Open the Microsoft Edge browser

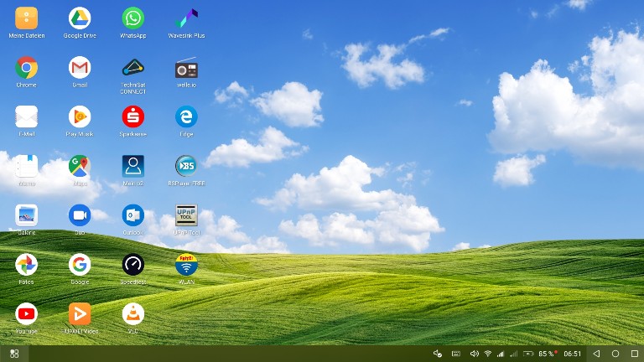186,116
